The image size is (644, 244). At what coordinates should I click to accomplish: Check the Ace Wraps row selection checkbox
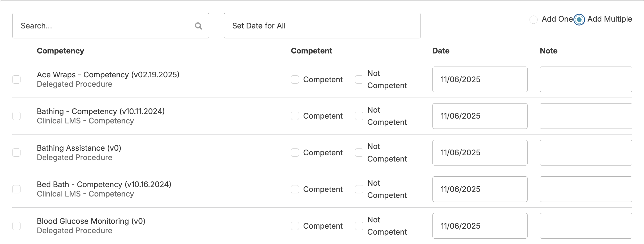click(17, 79)
